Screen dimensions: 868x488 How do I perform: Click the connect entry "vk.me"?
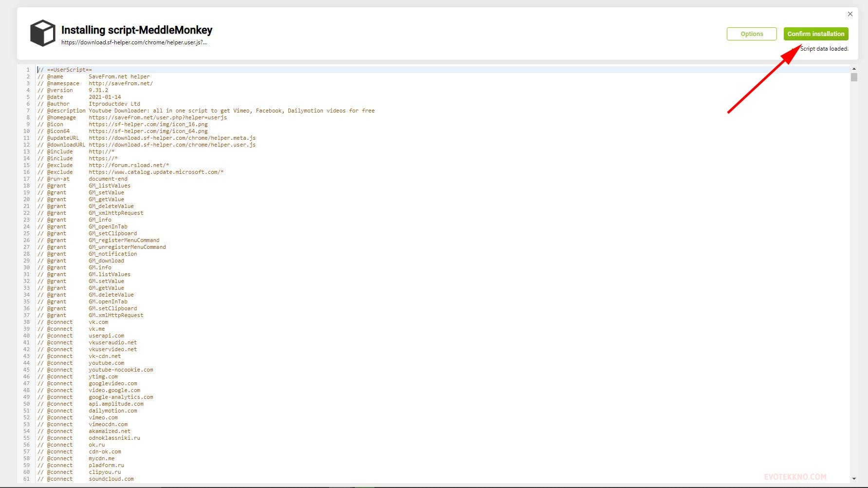tap(97, 329)
